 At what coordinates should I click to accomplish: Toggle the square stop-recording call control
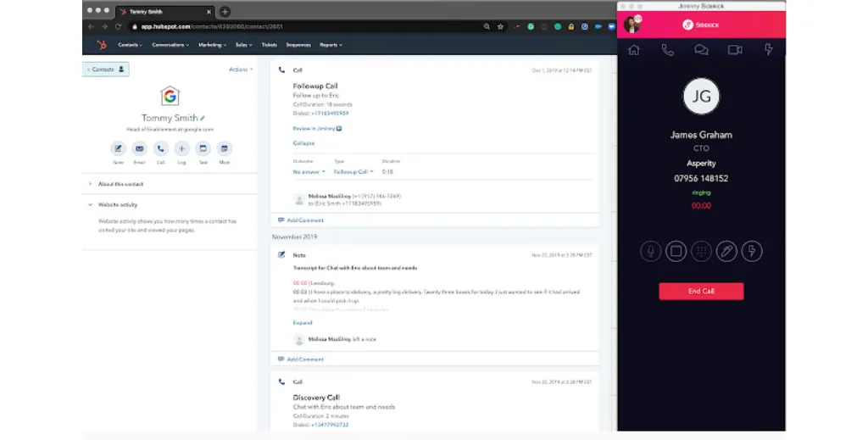click(x=676, y=251)
